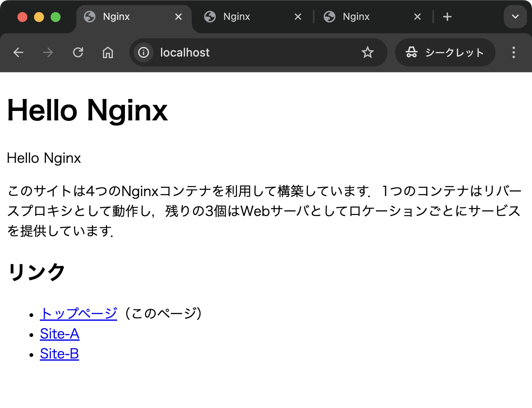Select the first Nginx tab
This screenshot has width=532, height=408.
[124, 17]
